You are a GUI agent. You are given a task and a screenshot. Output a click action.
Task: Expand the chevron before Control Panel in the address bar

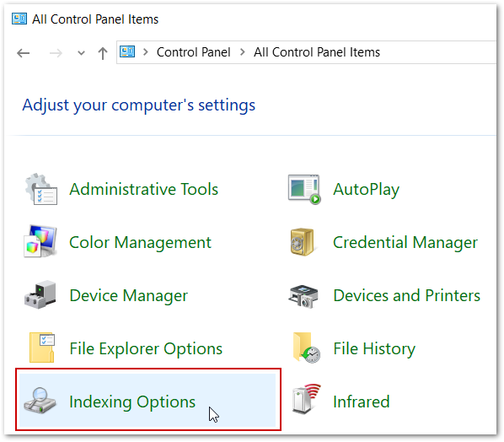point(146,51)
